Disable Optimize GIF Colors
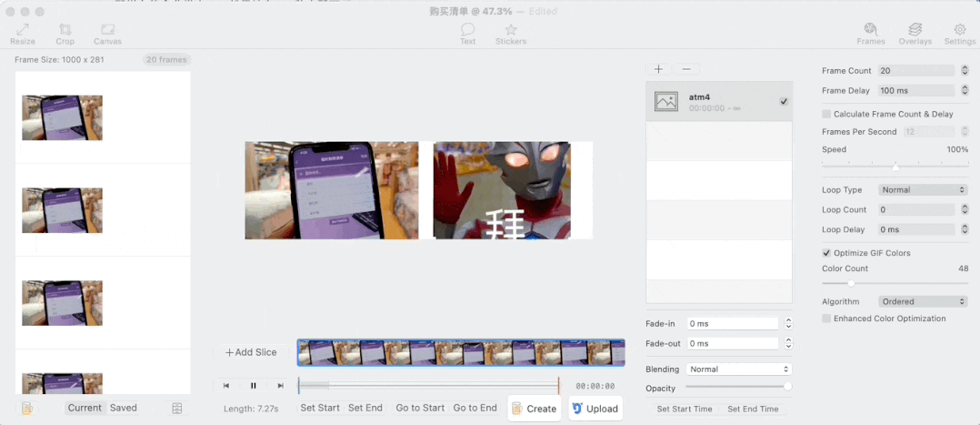 tap(826, 253)
